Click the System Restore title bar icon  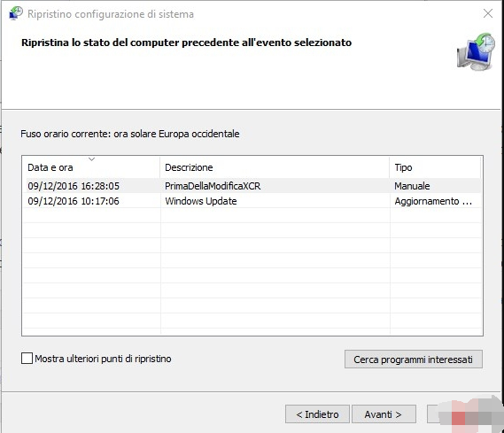(16, 13)
